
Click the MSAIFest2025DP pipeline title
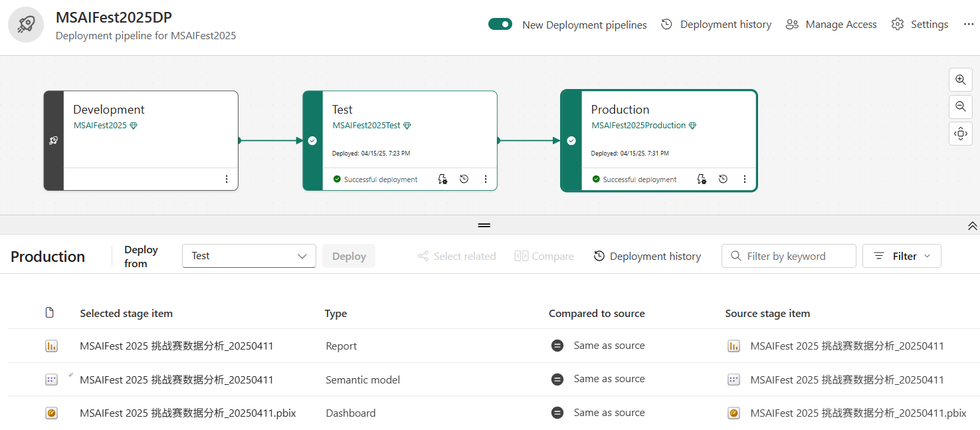(x=114, y=17)
